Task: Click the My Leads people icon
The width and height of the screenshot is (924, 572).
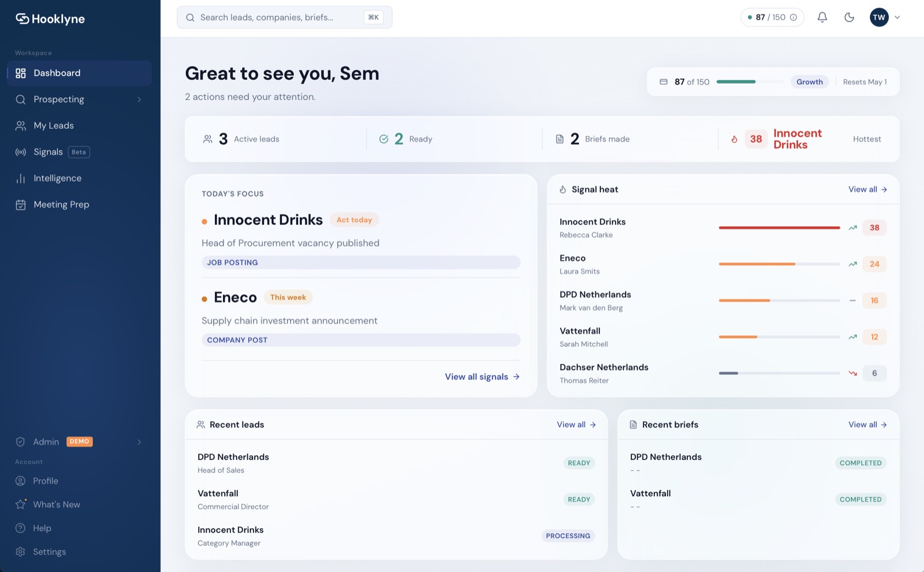Action: (21, 125)
